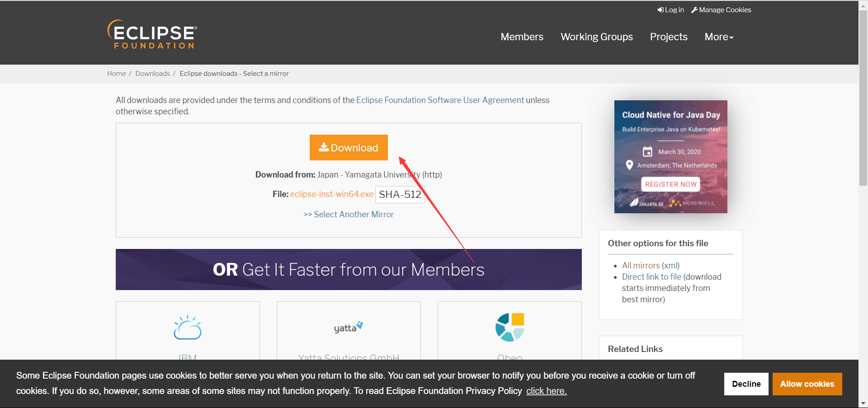
Task: Click Allow cookies button
Action: tap(807, 384)
